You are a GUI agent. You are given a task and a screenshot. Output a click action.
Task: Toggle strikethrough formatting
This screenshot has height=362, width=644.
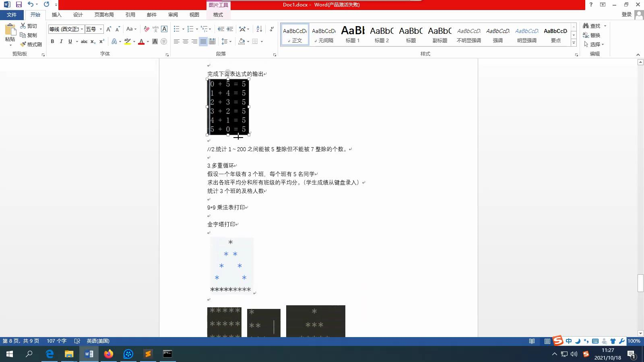(84, 41)
